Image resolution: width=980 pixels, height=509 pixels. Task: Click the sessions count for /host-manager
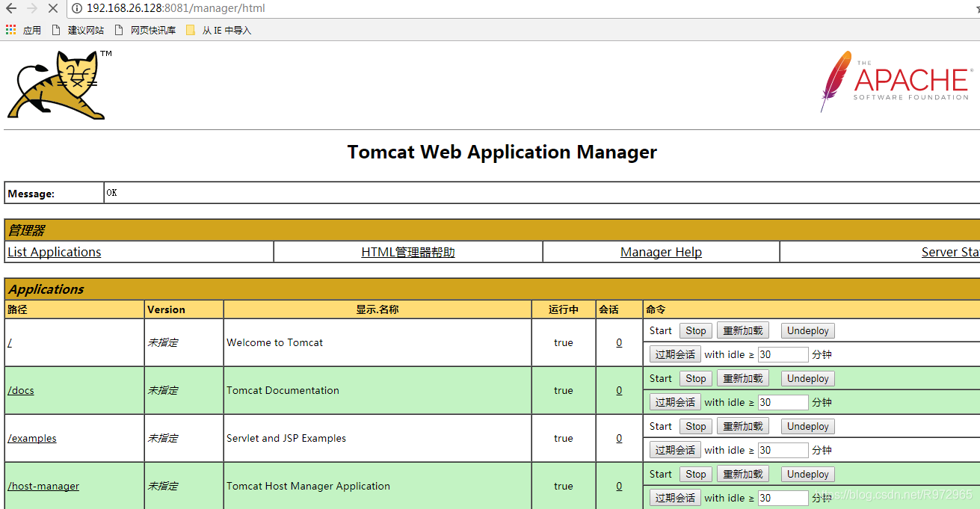coord(619,486)
